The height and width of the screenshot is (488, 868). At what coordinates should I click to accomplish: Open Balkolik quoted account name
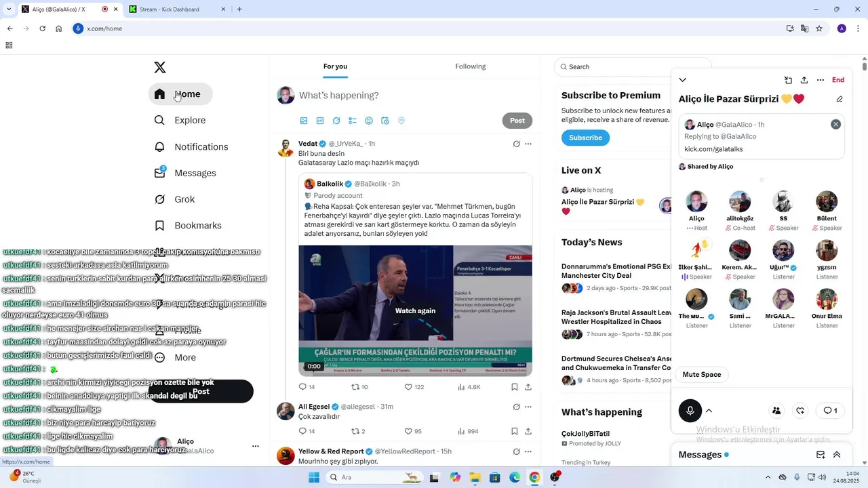coord(330,184)
